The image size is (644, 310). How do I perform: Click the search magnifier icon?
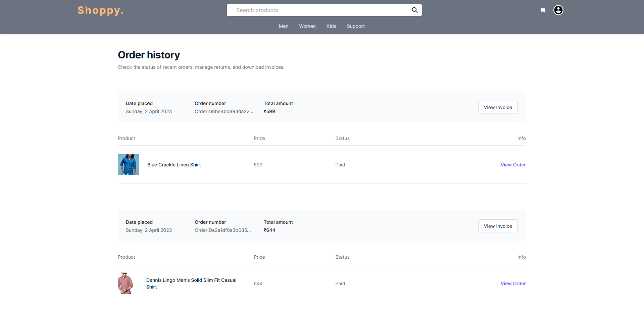[x=414, y=10]
